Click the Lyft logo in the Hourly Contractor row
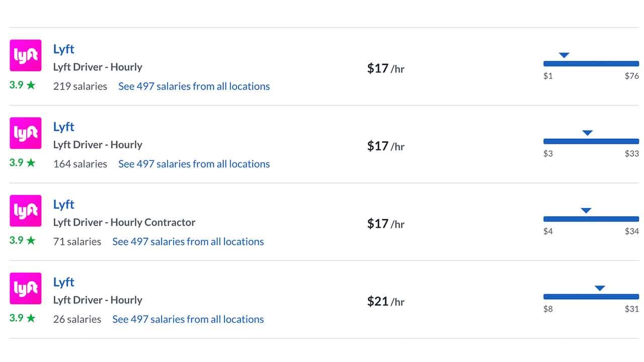The image size is (644, 362). [25, 211]
